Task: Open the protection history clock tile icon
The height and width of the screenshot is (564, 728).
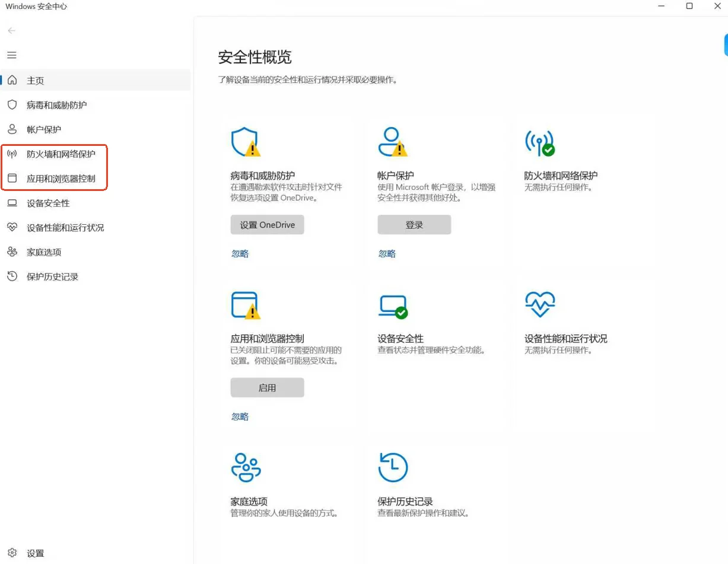Action: 393,467
